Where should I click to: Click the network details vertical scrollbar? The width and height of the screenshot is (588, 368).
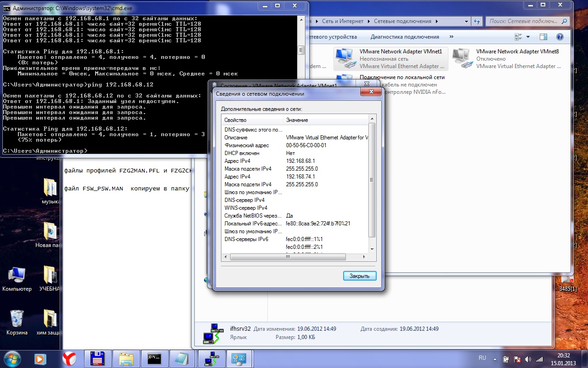[x=372, y=180]
